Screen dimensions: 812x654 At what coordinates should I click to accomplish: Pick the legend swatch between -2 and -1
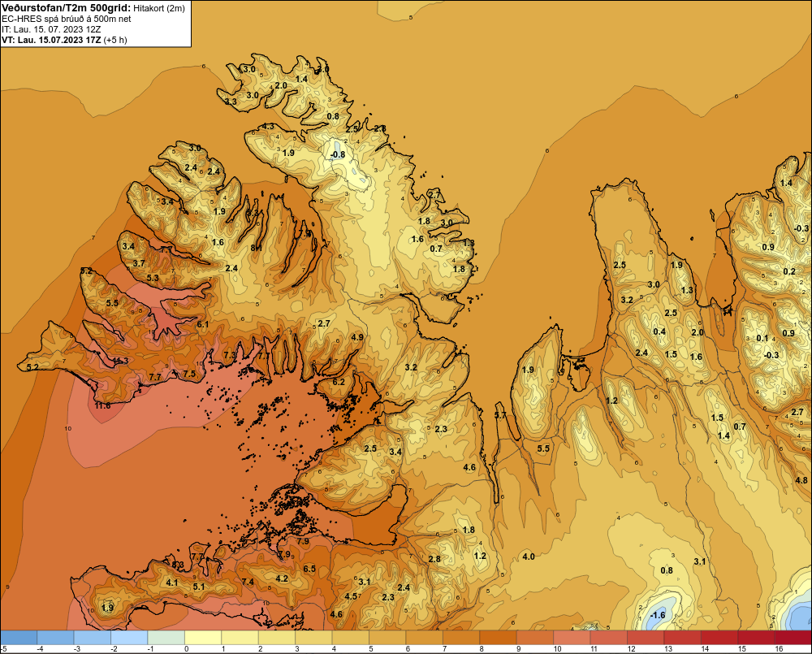coord(129,638)
